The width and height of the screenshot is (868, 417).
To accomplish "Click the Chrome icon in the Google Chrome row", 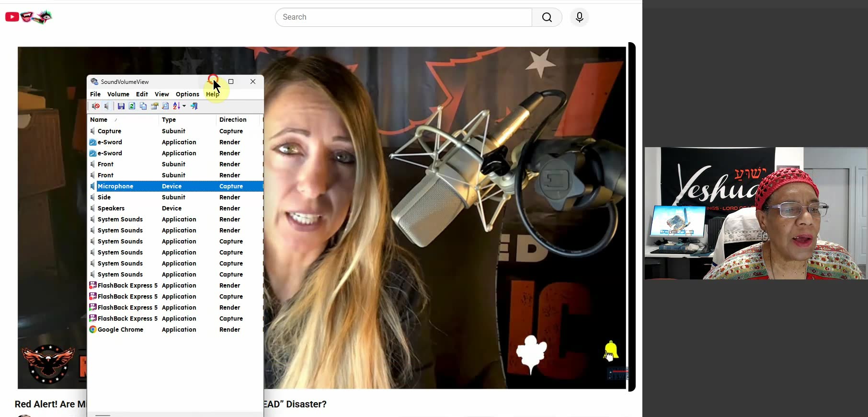I will (93, 329).
